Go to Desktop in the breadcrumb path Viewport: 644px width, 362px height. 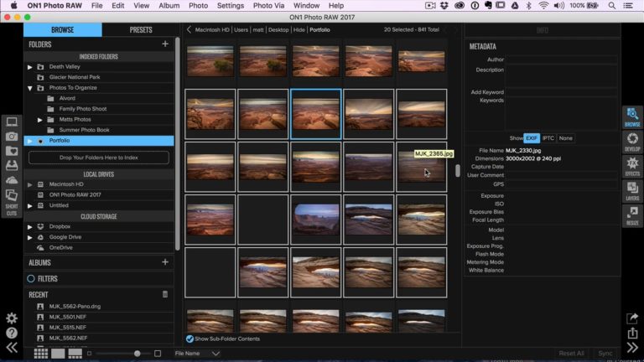[x=278, y=29]
